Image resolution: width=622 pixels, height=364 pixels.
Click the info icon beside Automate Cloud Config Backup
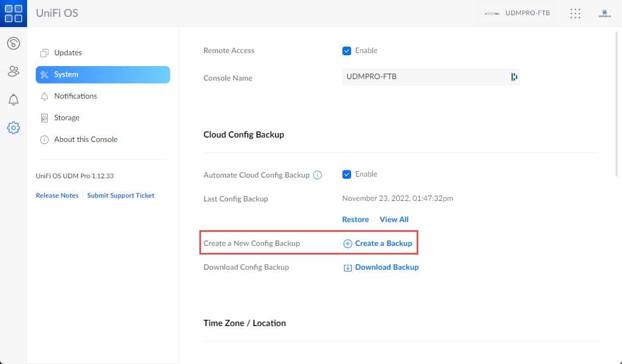click(x=318, y=175)
